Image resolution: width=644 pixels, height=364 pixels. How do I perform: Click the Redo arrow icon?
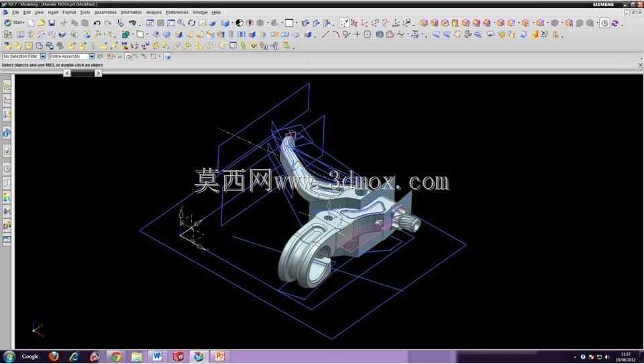pyautogui.click(x=107, y=23)
